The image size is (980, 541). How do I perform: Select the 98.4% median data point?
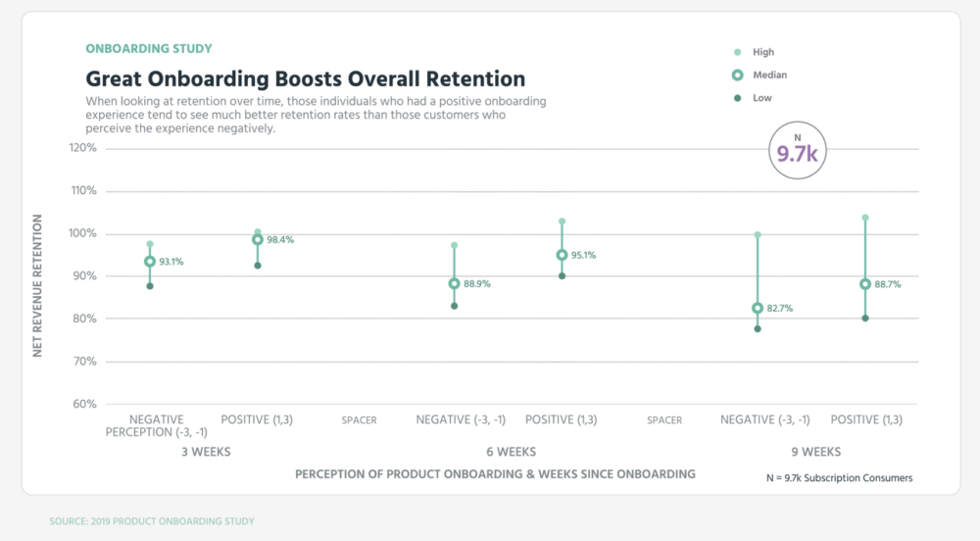258,239
